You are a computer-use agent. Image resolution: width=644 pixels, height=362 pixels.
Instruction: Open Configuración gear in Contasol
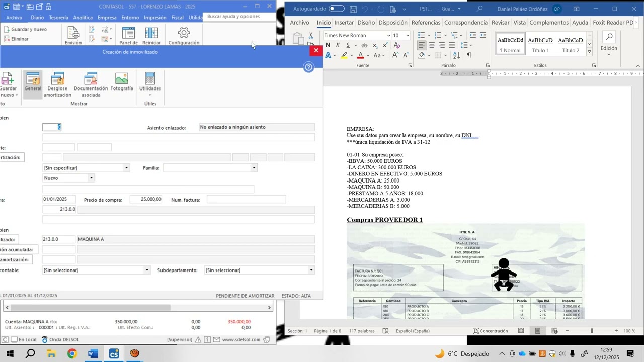(x=184, y=36)
